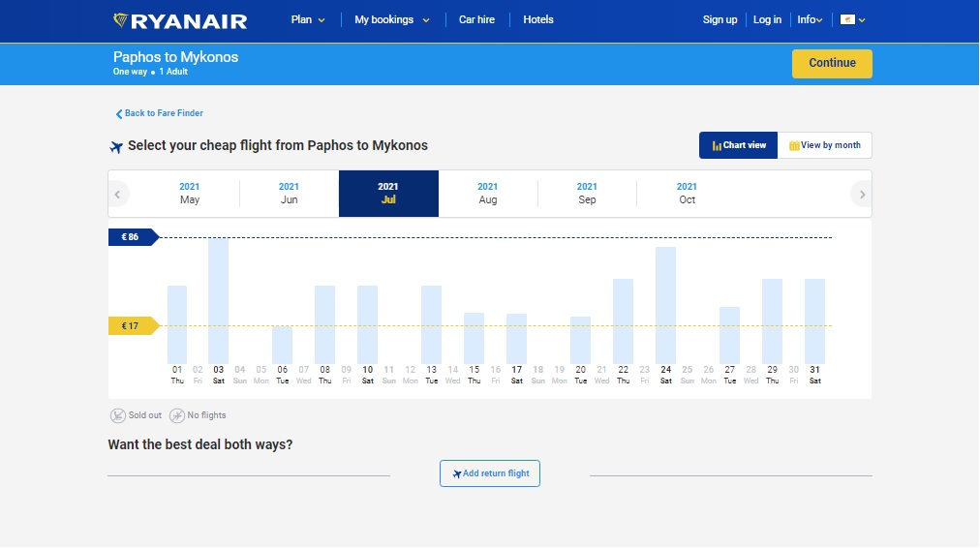Screen dimensions: 980x548
Task: Click the date label 04 Sun
Action: tap(240, 375)
